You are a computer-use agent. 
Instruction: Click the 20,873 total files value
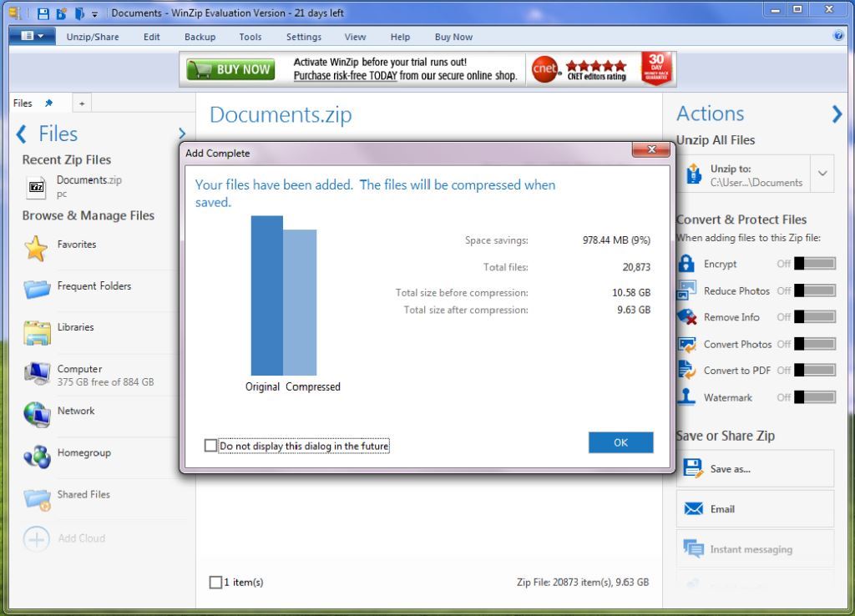pyautogui.click(x=636, y=267)
